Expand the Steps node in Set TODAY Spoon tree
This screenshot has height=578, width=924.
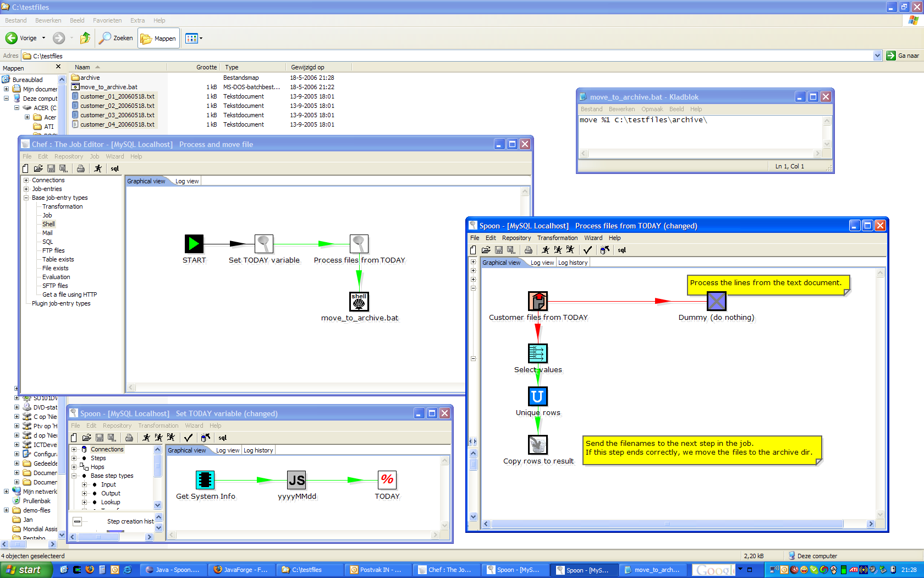pos(74,458)
